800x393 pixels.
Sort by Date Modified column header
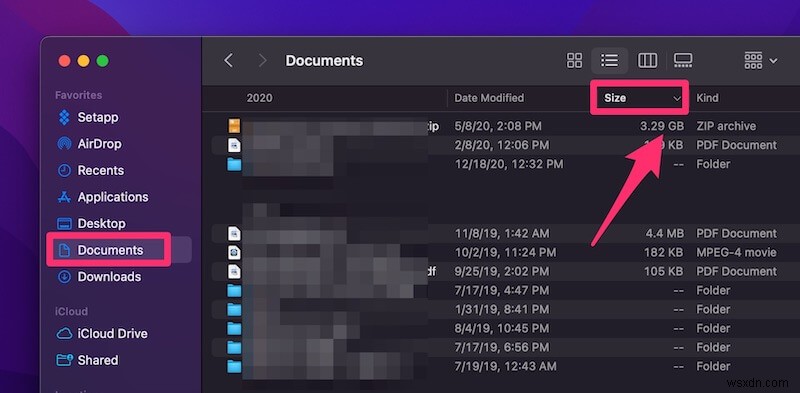pyautogui.click(x=489, y=98)
